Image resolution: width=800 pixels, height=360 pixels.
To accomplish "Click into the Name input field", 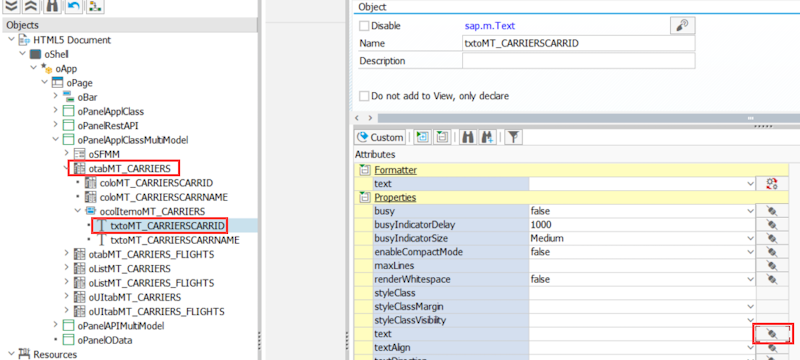I will coord(579,43).
